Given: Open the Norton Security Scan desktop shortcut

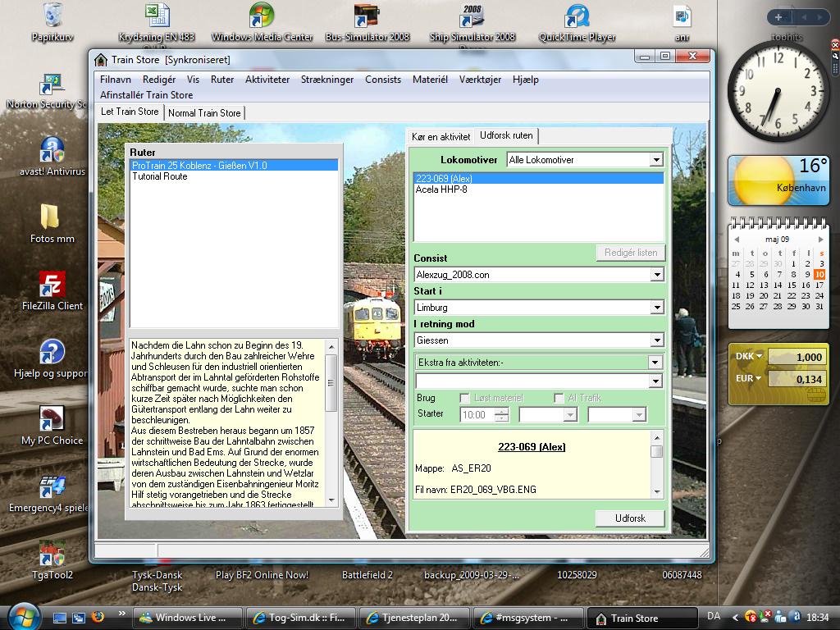Looking at the screenshot, I should [48, 91].
